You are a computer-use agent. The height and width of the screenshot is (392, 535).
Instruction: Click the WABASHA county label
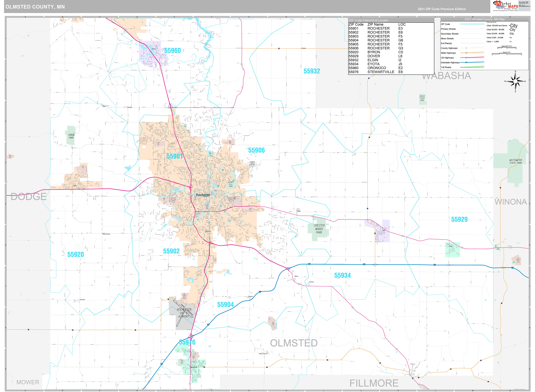(x=446, y=76)
